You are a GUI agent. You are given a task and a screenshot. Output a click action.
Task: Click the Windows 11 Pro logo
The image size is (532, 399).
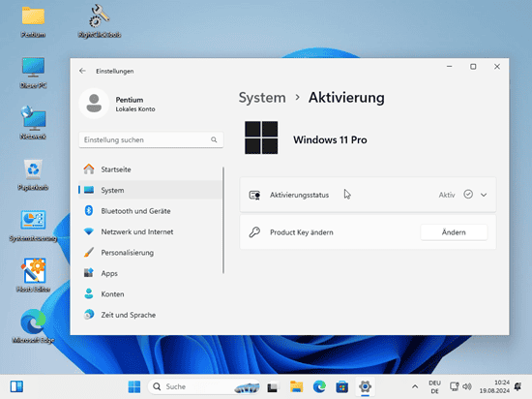click(x=261, y=138)
